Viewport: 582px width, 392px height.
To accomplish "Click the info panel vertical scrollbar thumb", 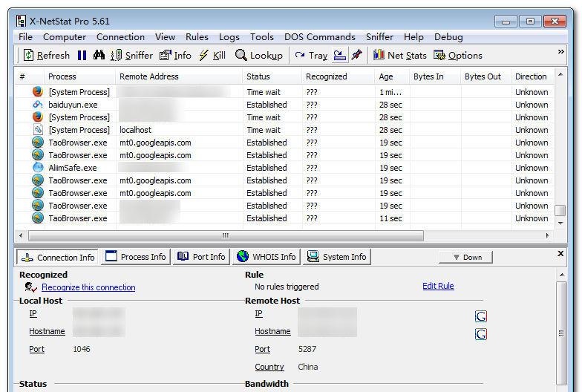I will click(x=561, y=333).
